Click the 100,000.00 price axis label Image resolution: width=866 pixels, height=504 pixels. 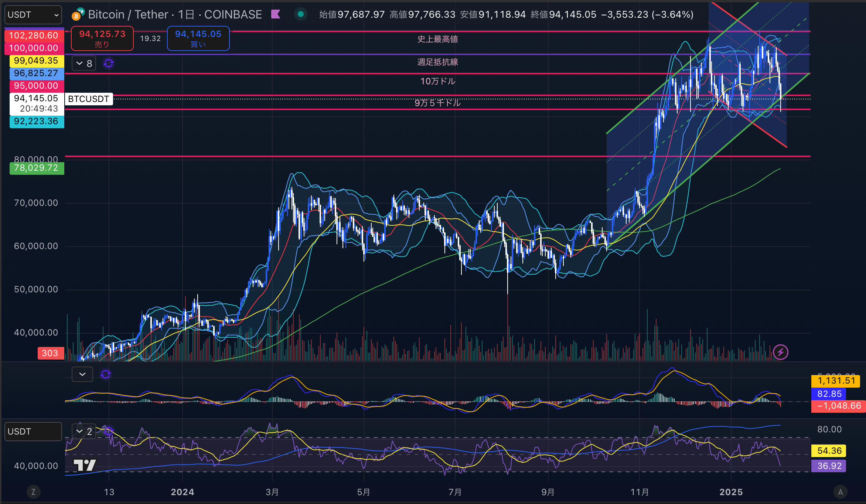pos(34,48)
